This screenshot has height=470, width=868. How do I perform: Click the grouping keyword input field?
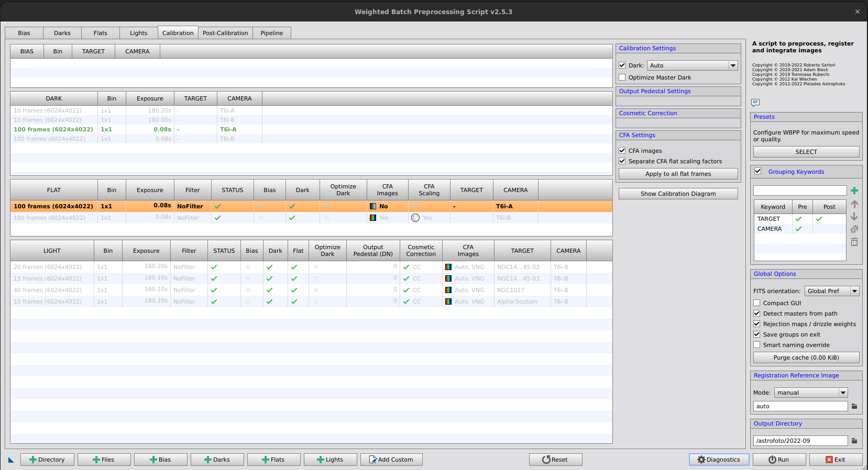800,191
